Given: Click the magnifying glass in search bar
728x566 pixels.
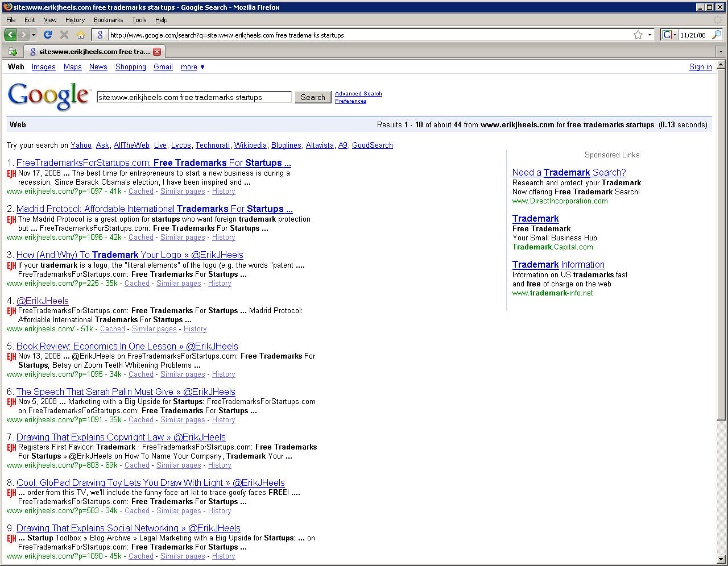Looking at the screenshot, I should [x=716, y=35].
